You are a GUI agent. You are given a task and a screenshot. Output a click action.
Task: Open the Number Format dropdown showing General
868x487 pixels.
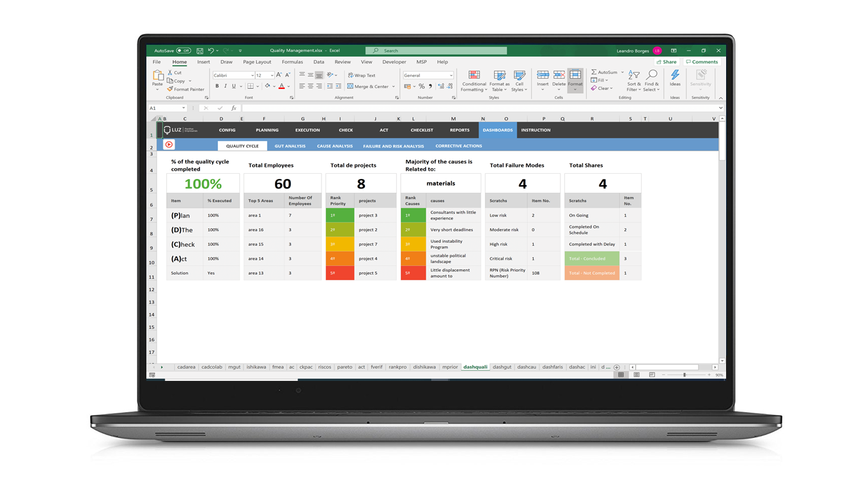coord(427,75)
